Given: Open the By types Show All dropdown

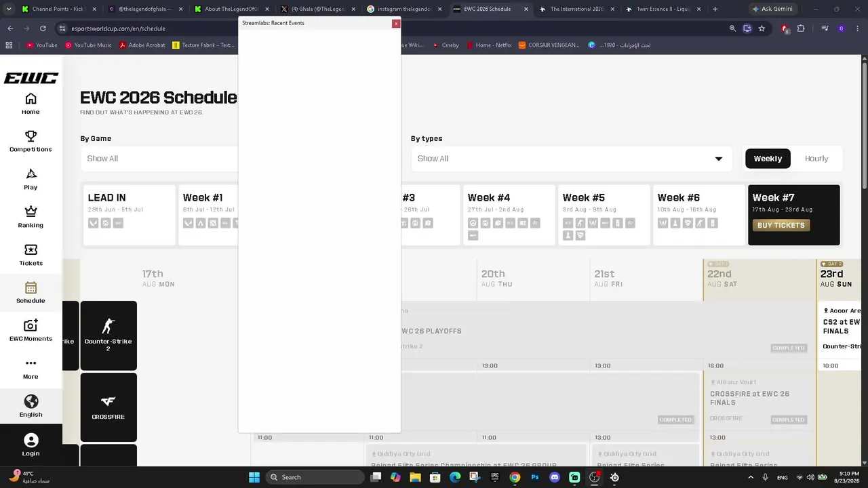Looking at the screenshot, I should pyautogui.click(x=572, y=159).
